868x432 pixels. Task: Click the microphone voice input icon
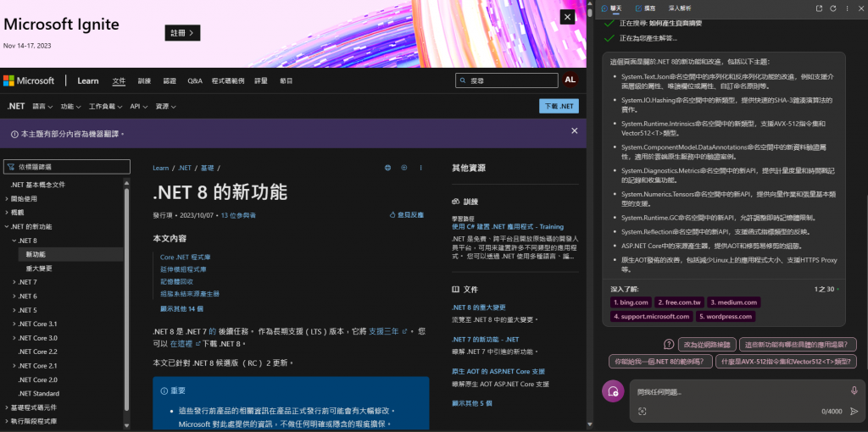tap(854, 391)
